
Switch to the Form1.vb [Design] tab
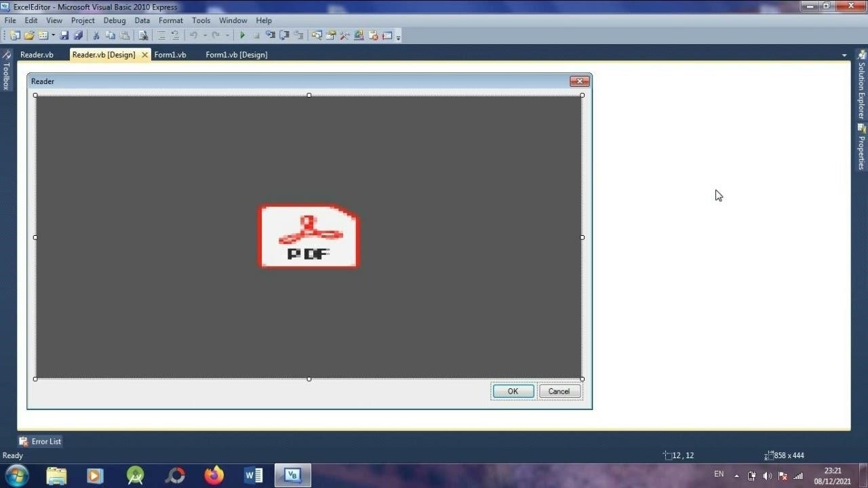[x=237, y=55]
